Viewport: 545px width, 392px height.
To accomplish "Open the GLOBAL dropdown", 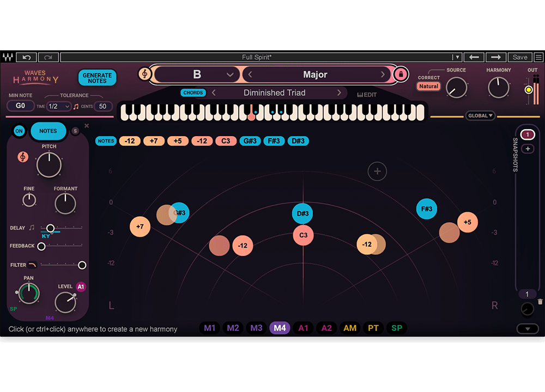I will coord(480,115).
